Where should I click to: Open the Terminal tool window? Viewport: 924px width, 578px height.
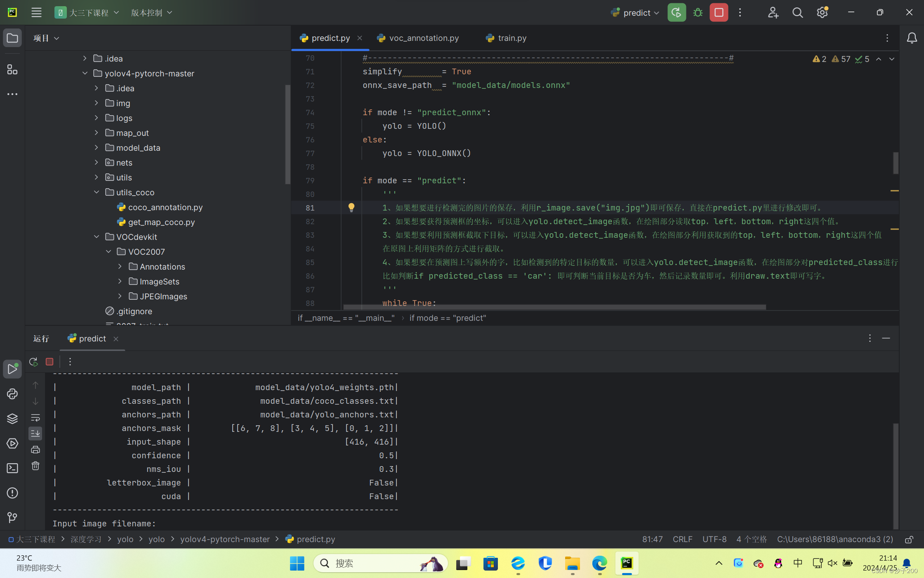pos(12,468)
